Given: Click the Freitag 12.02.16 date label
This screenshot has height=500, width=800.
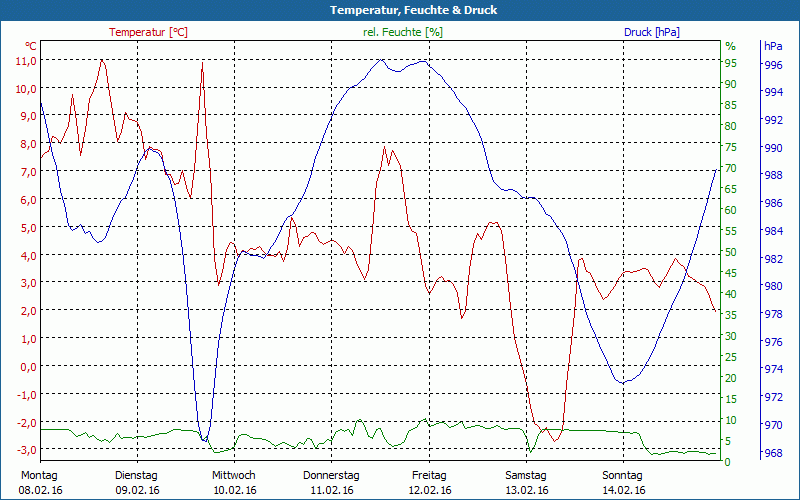Looking at the screenshot, I should [x=429, y=482].
